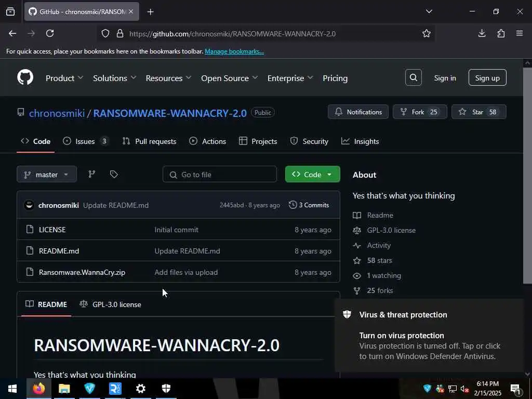Open the Security tab
532x399 pixels.
[309, 141]
